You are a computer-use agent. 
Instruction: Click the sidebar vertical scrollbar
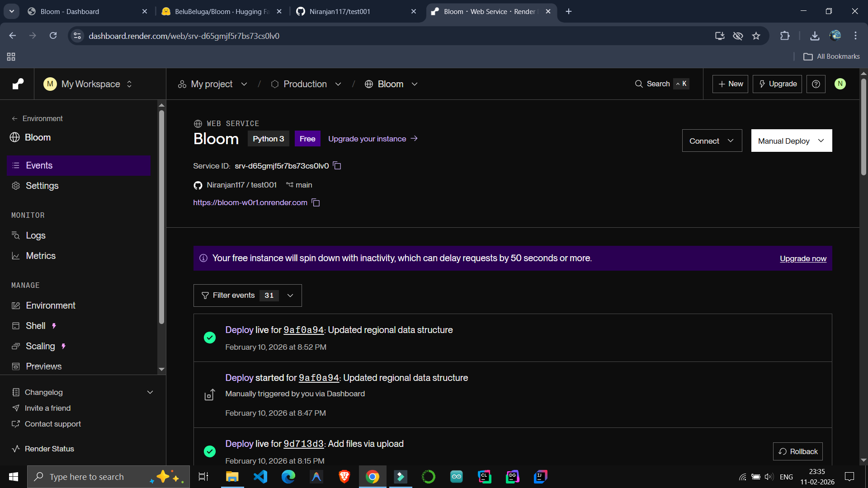coord(161,217)
